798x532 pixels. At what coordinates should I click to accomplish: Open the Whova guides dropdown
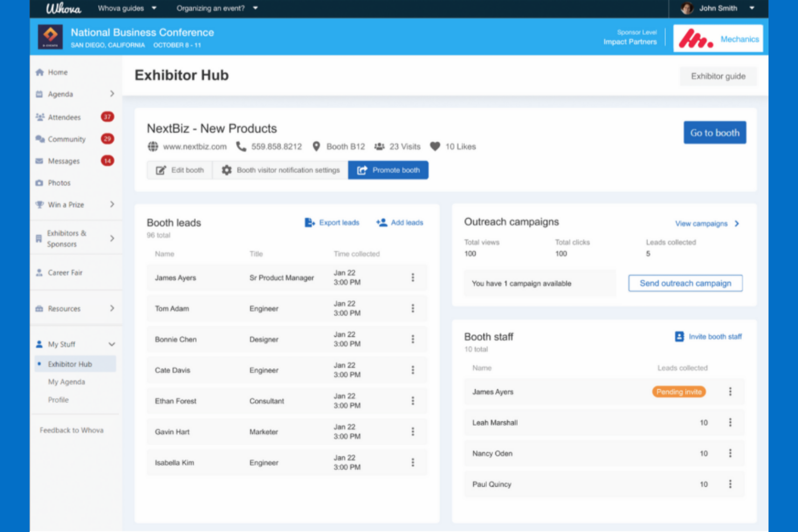point(122,8)
